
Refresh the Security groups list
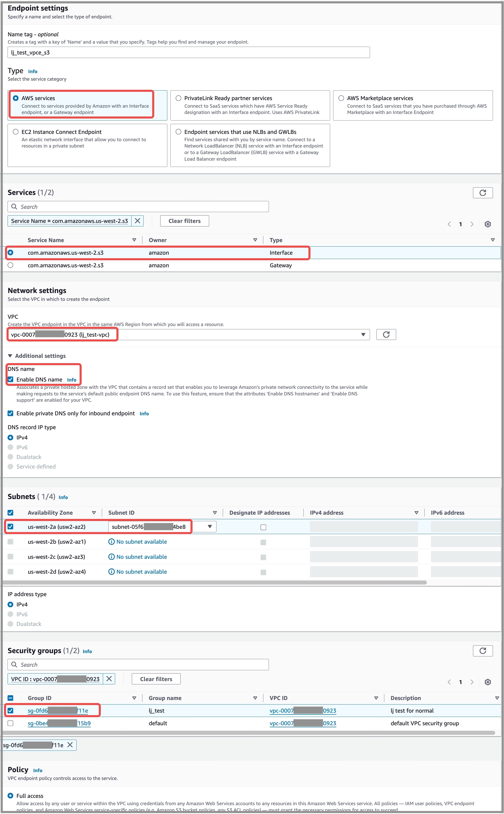point(483,651)
